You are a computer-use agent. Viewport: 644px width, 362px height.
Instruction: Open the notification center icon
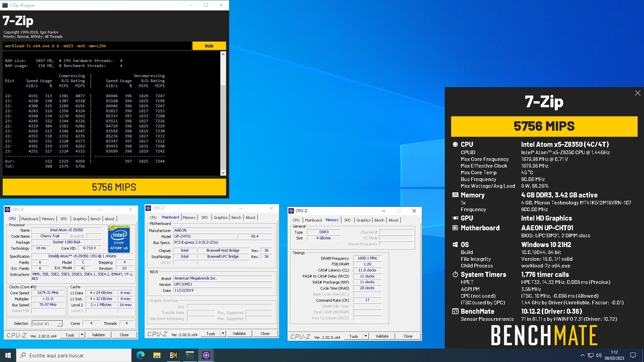633,355
